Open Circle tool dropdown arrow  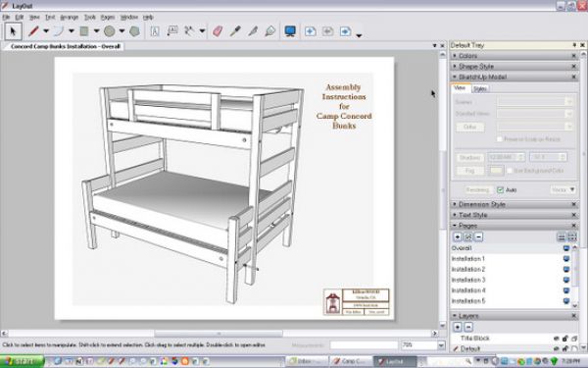122,31
